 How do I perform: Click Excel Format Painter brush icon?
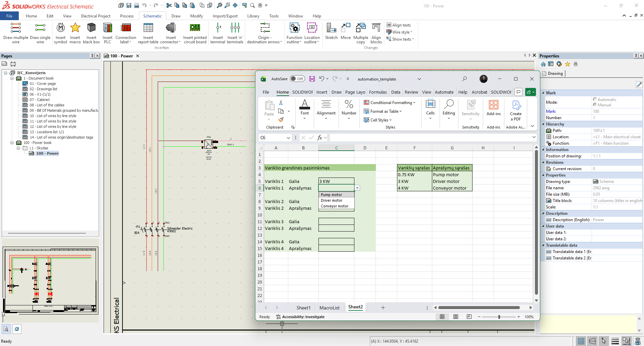click(x=281, y=119)
